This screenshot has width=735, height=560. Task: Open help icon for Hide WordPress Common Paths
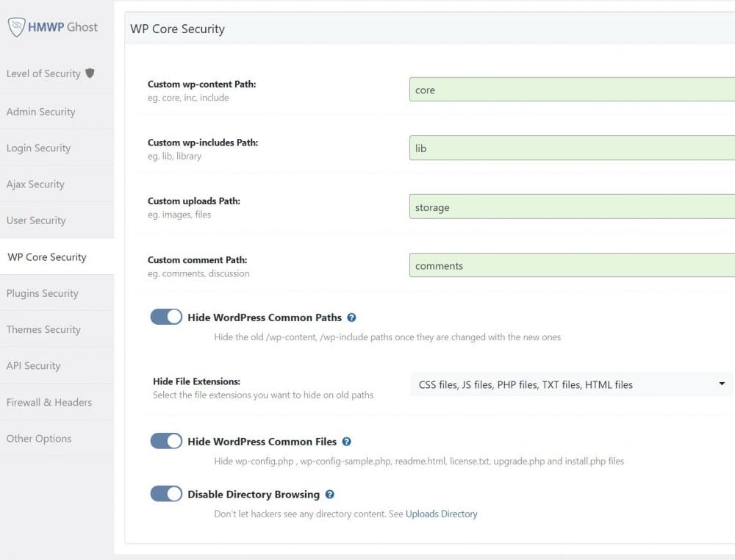[351, 317]
